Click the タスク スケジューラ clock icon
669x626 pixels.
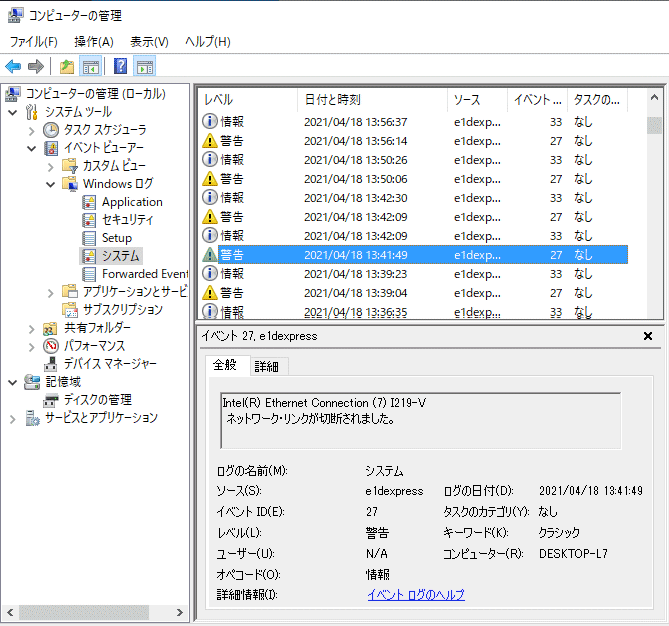[51, 130]
